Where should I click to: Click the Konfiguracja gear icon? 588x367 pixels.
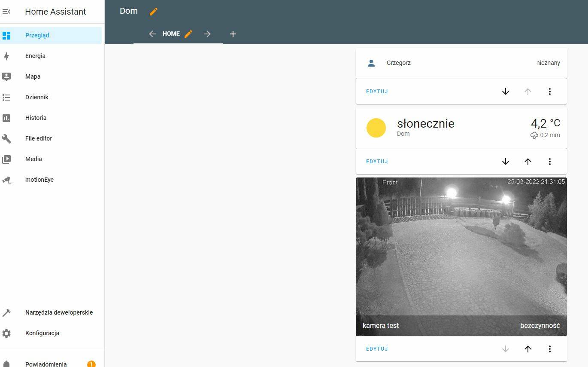(6, 333)
